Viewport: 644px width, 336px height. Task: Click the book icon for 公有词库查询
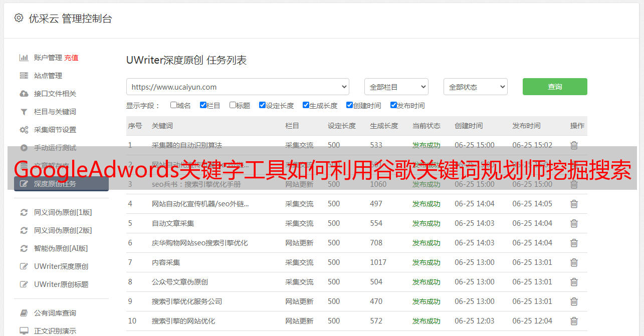(24, 313)
